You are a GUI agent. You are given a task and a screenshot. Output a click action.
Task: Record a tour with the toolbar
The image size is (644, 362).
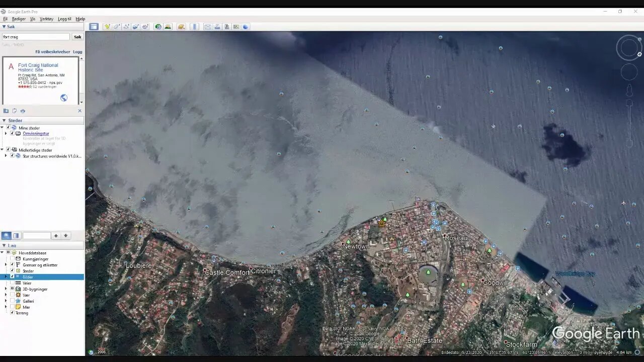(x=145, y=27)
